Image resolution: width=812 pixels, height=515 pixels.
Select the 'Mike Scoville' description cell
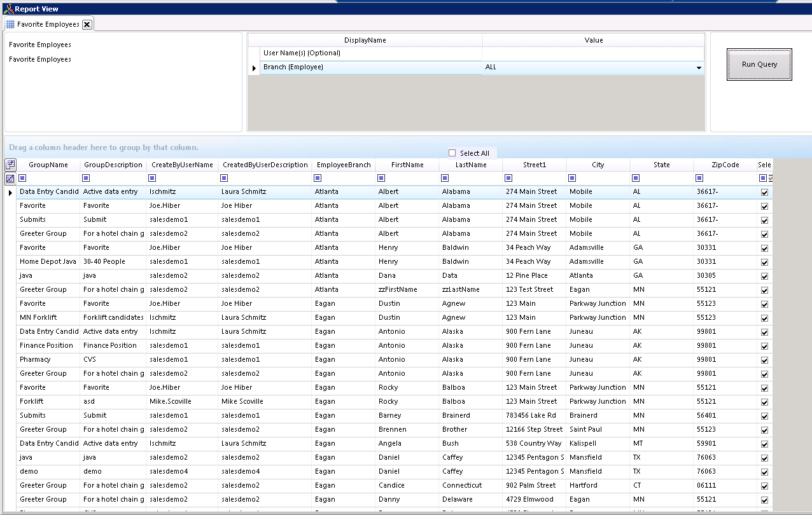(x=265, y=402)
